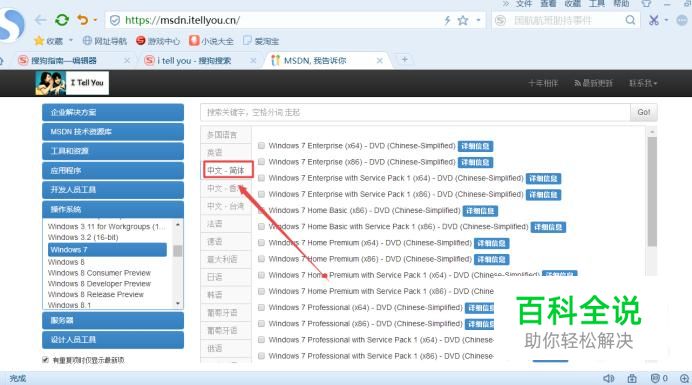This screenshot has width=692, height=385.
Task: Open 网址导航 bookmark
Action: click(x=105, y=41)
